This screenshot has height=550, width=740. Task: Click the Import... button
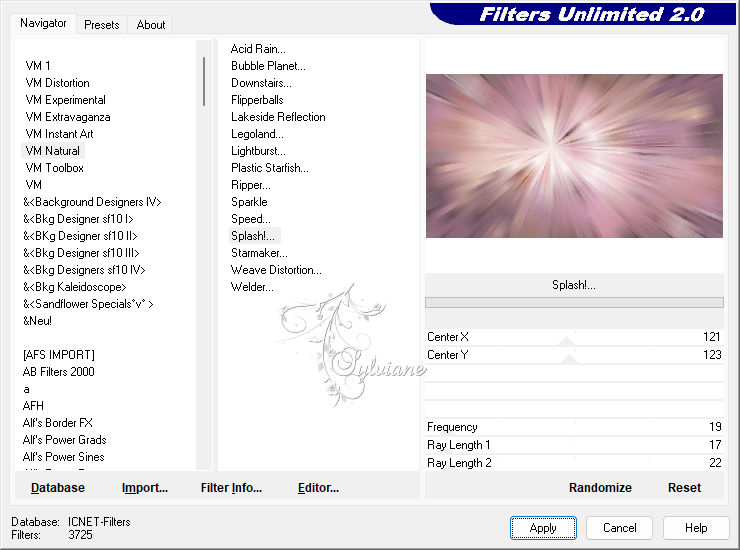coord(145,488)
